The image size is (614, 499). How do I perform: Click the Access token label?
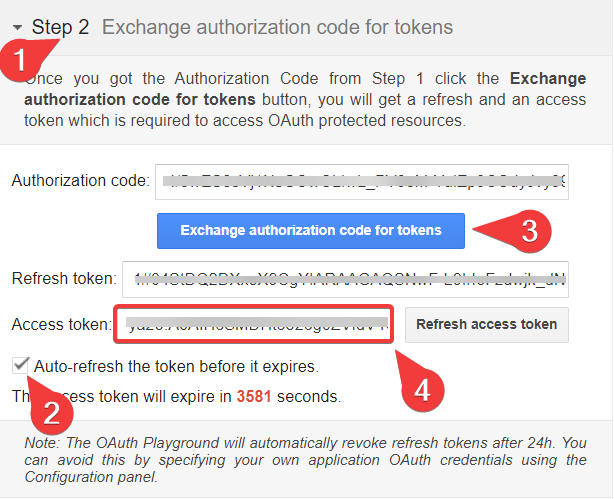(61, 324)
